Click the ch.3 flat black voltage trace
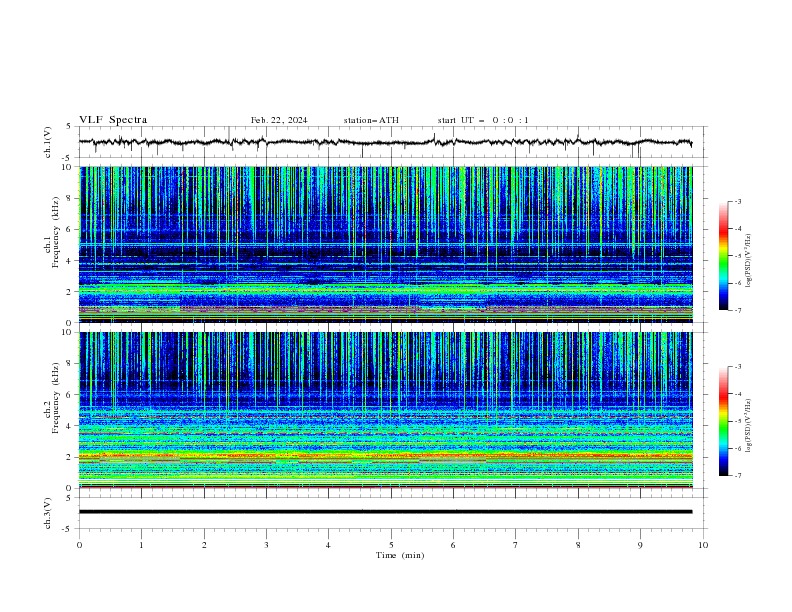 pyautogui.click(x=385, y=512)
